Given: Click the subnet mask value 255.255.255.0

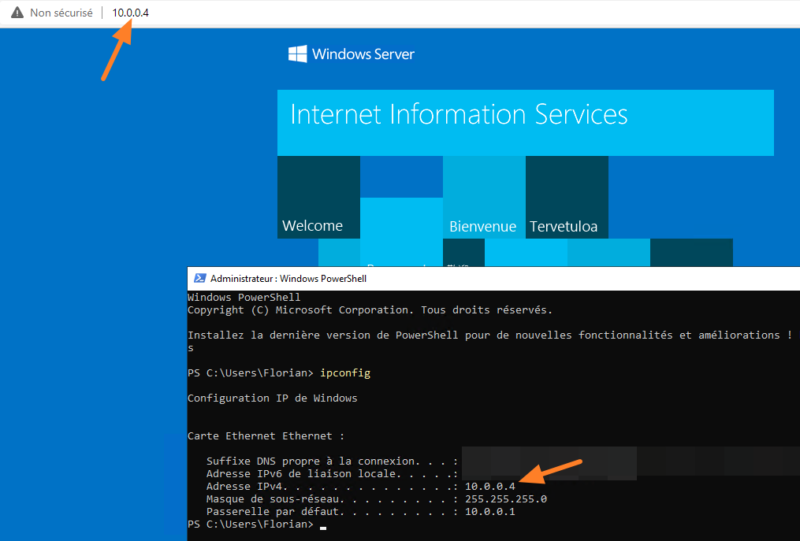Looking at the screenshot, I should pos(506,499).
